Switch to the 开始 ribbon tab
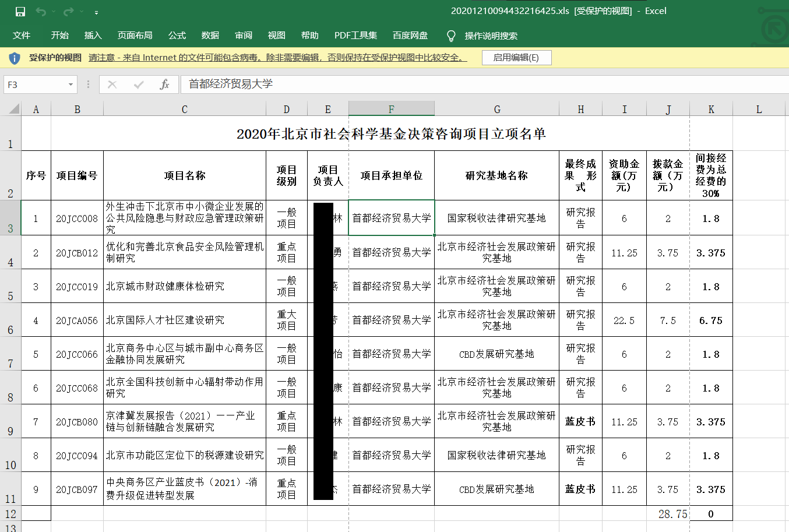The image size is (789, 532). coord(59,36)
